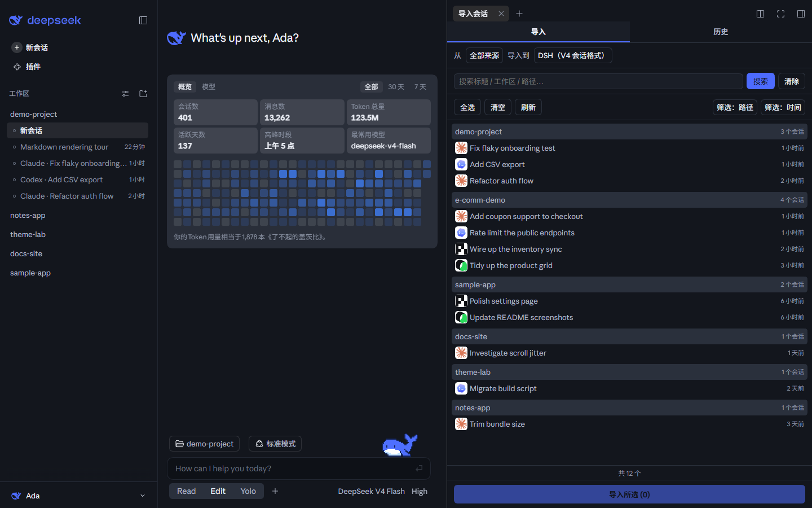The image size is (812, 508).
Task: Click Codex icon of Add CSV export
Action: click(461, 164)
